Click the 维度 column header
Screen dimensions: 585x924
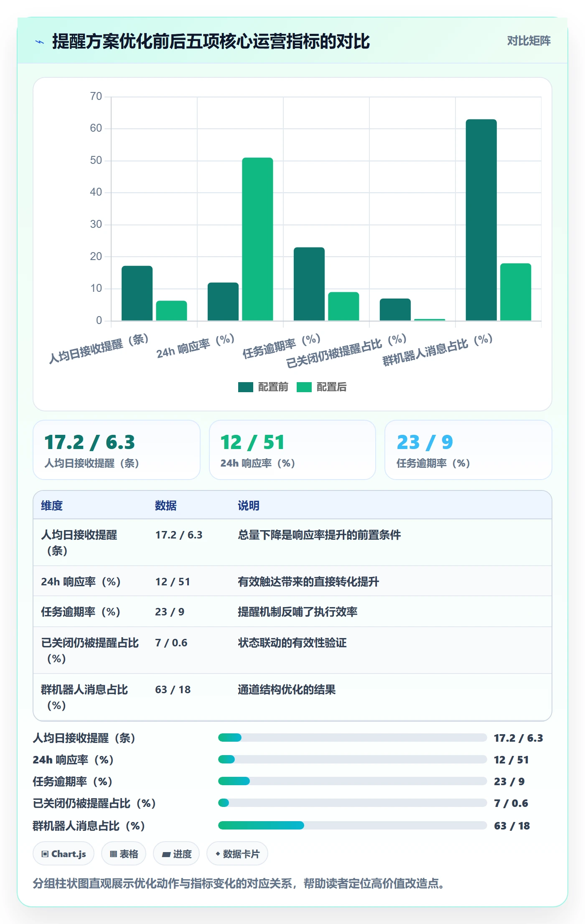(52, 505)
